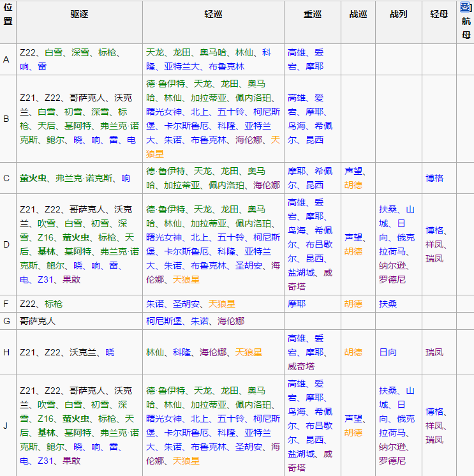Click 初雪 in row B destroyers
The width and height of the screenshot is (474, 476).
(x=73, y=112)
